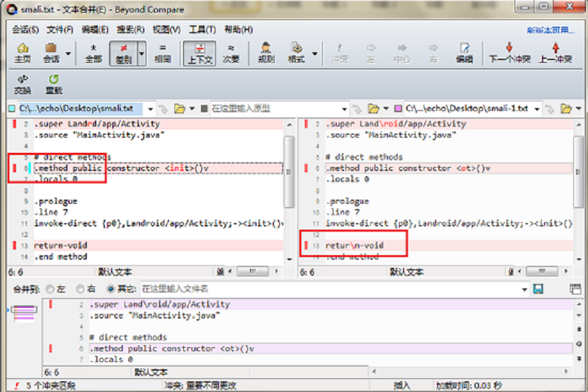
Task: Expand the left file path smali.txt dropdown
Action: click(x=150, y=108)
